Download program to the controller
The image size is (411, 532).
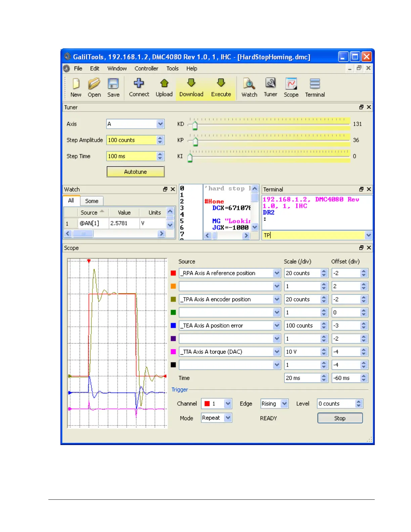tap(191, 87)
